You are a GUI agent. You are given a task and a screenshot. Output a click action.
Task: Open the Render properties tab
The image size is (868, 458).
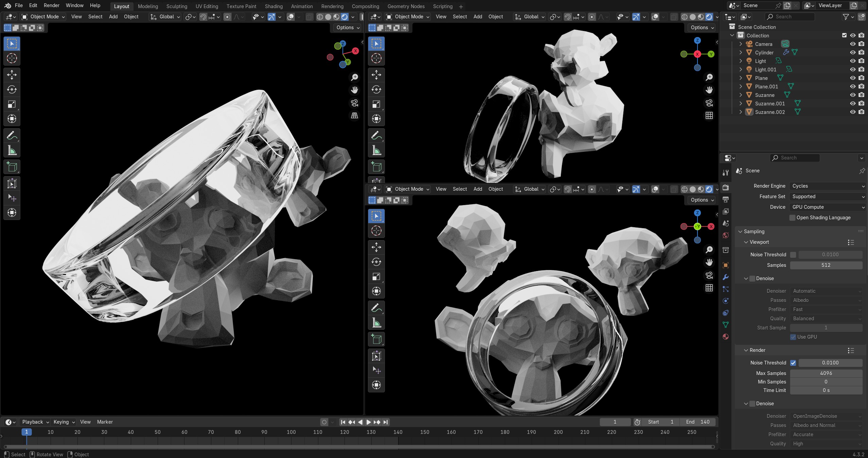(726, 187)
